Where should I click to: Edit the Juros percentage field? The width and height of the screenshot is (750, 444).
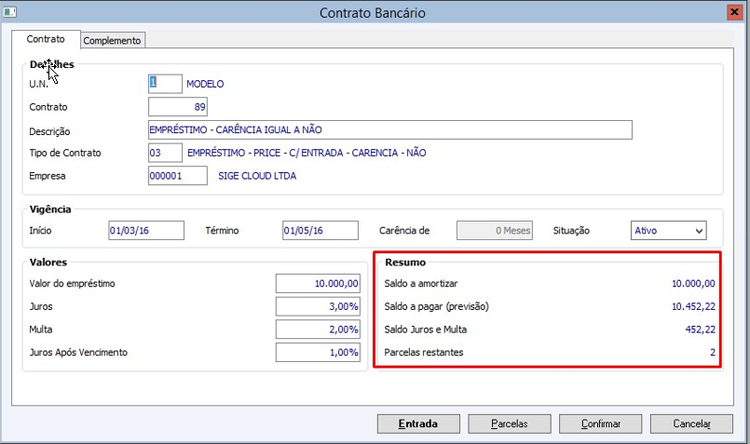pos(316,306)
